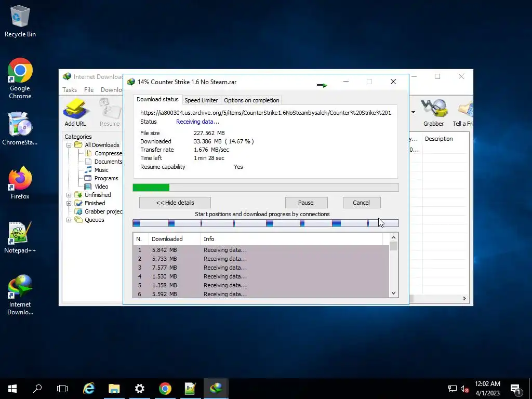Select Grabber projects in the category tree
The width and height of the screenshot is (532, 399).
tap(103, 211)
